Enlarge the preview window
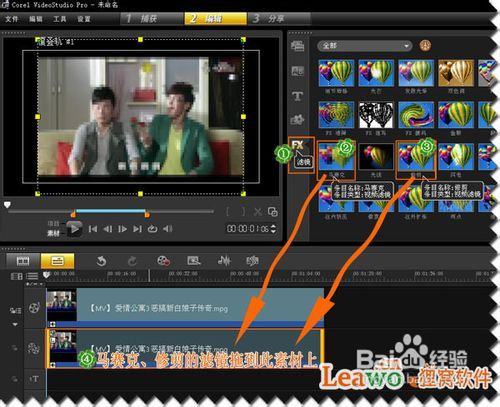This screenshot has height=407, width=500. (x=273, y=212)
